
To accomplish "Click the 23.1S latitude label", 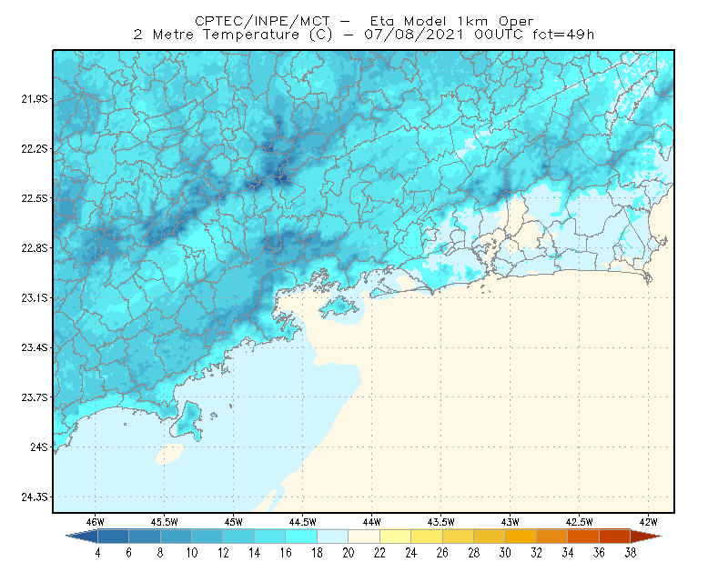I will tap(35, 297).
